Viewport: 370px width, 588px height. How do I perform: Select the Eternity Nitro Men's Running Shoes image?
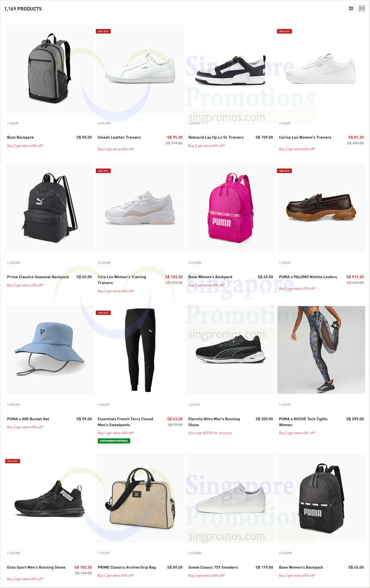[x=231, y=350]
